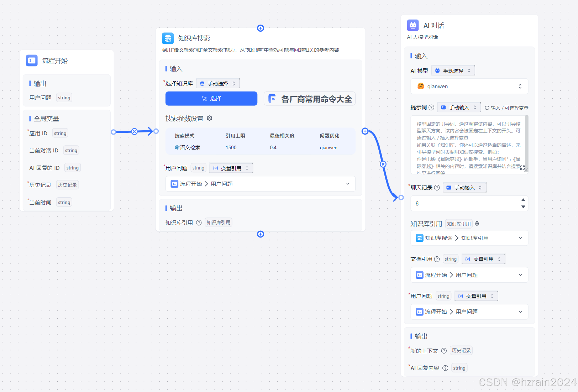578x392 pixels.
Task: Click the 语义检索 search mode icon
Action: coord(177,147)
